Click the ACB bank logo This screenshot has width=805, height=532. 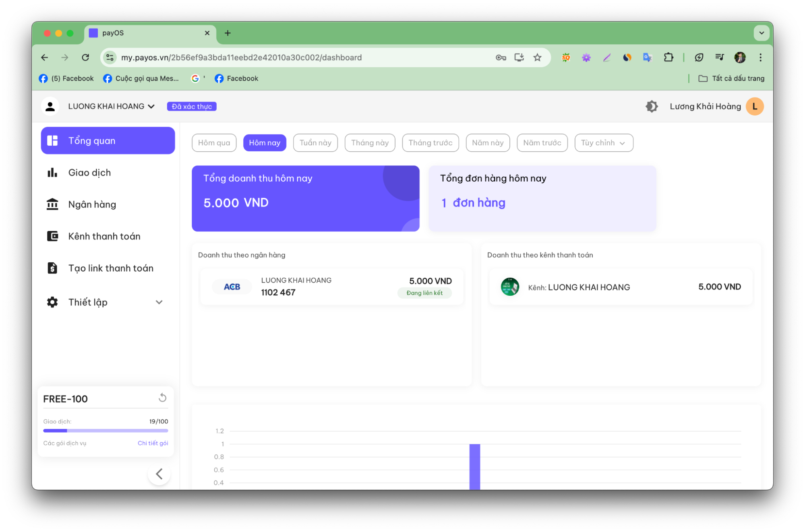tap(232, 287)
